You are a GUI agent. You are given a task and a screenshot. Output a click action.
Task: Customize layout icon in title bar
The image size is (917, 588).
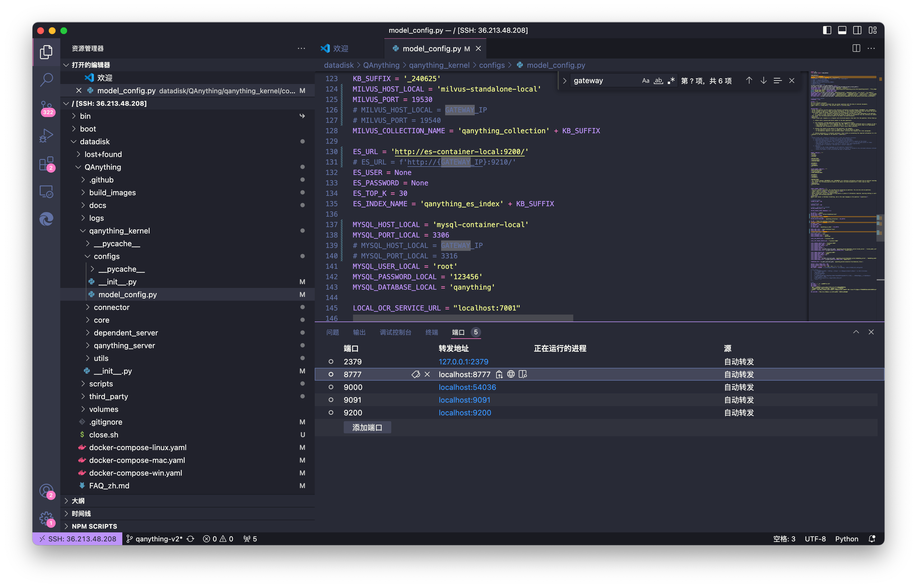[x=872, y=30]
